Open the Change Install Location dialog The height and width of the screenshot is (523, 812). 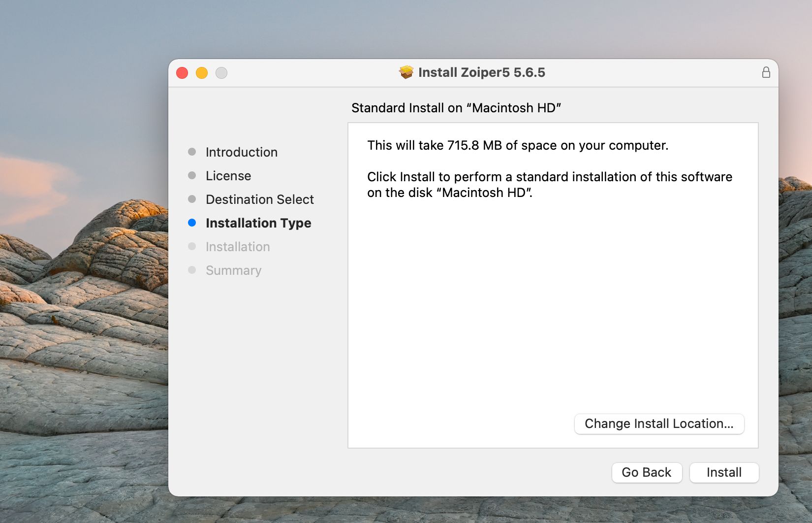pyautogui.click(x=659, y=424)
